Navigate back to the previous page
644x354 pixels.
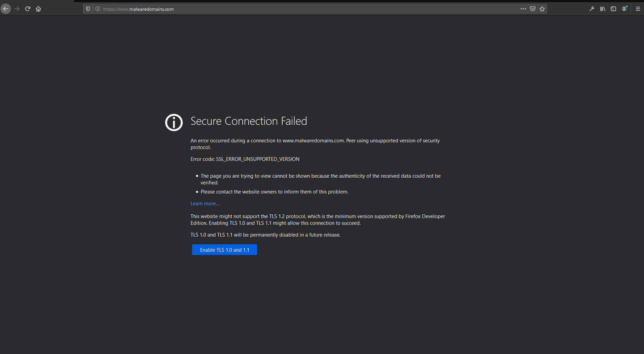(x=6, y=9)
